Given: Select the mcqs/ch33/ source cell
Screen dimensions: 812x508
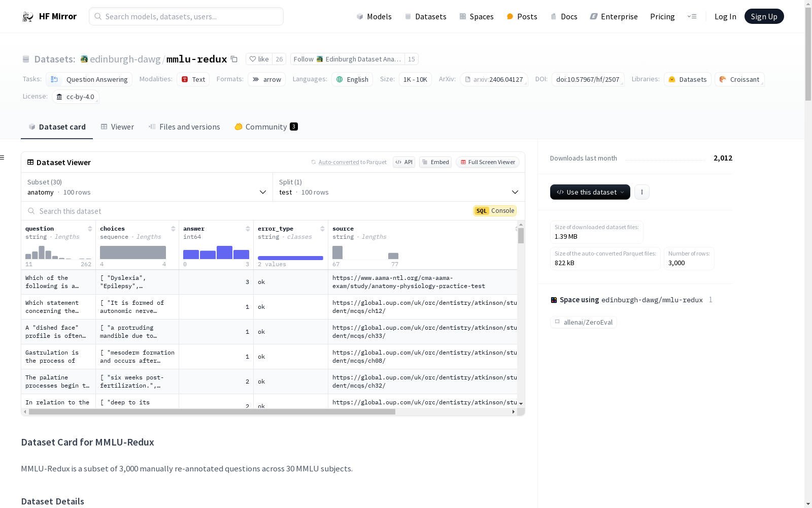Looking at the screenshot, I should click(x=423, y=332).
